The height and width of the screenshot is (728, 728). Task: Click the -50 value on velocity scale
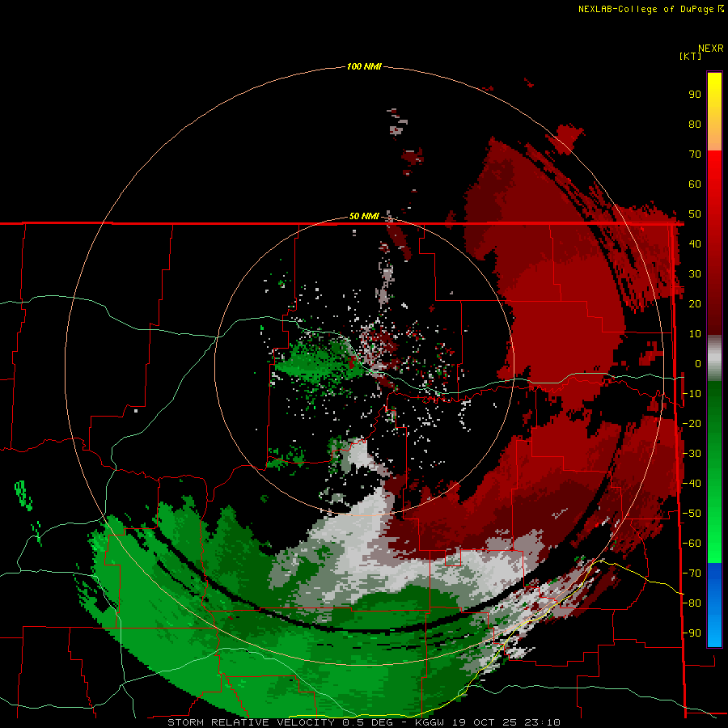pyautogui.click(x=692, y=514)
